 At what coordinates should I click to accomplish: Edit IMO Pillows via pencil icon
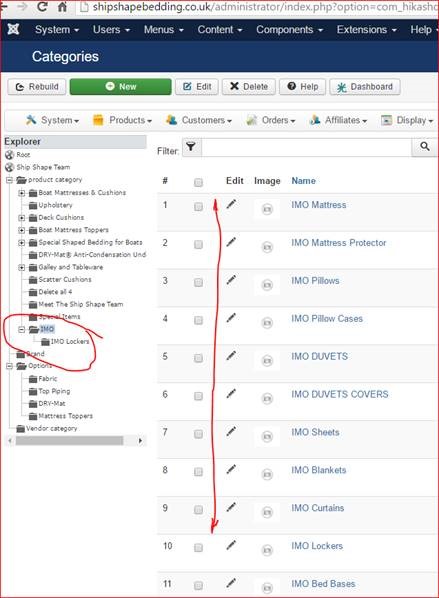pos(231,280)
